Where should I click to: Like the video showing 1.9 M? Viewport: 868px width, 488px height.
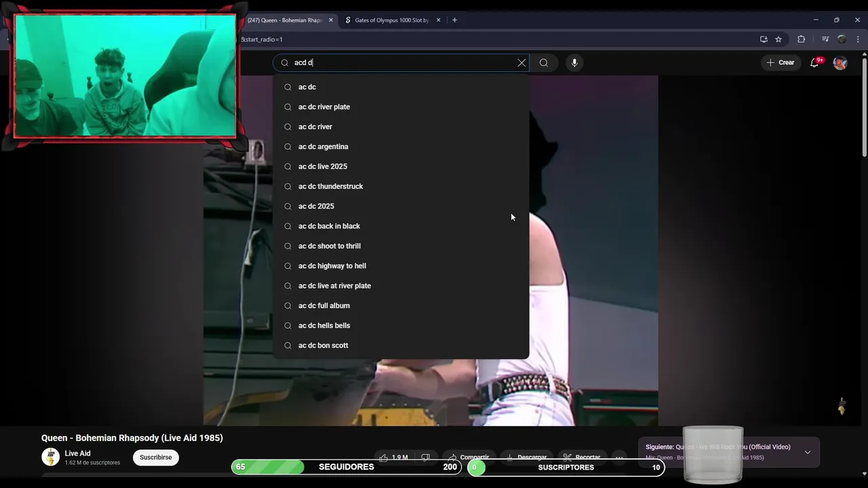click(393, 457)
